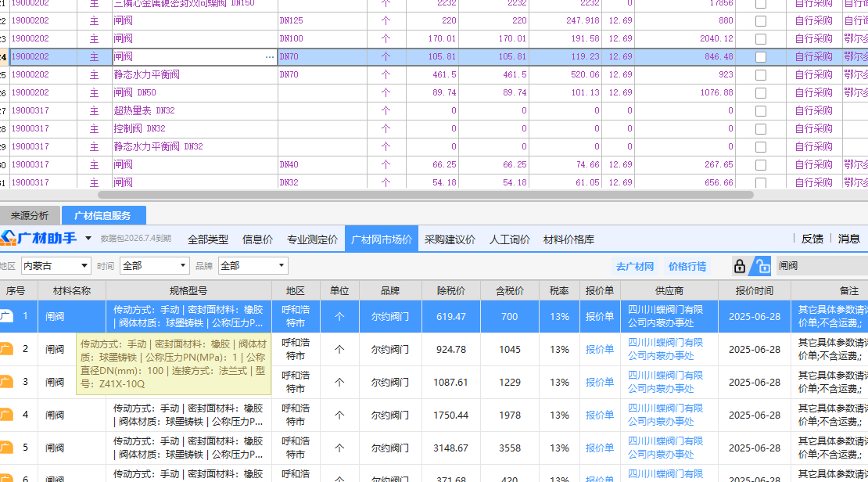The height and width of the screenshot is (482, 868).
Task: Click the orange 广 icon in result row 5
Action: pos(6,448)
